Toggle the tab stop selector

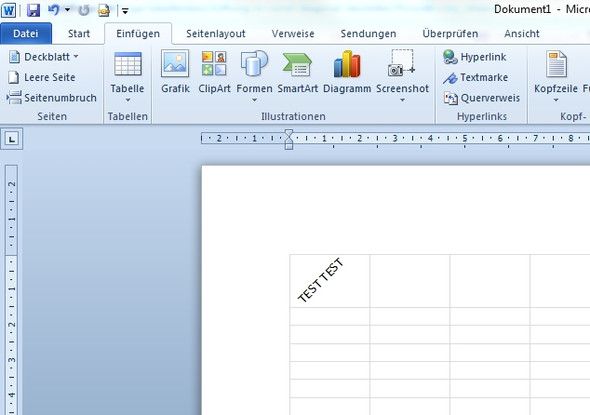click(12, 139)
